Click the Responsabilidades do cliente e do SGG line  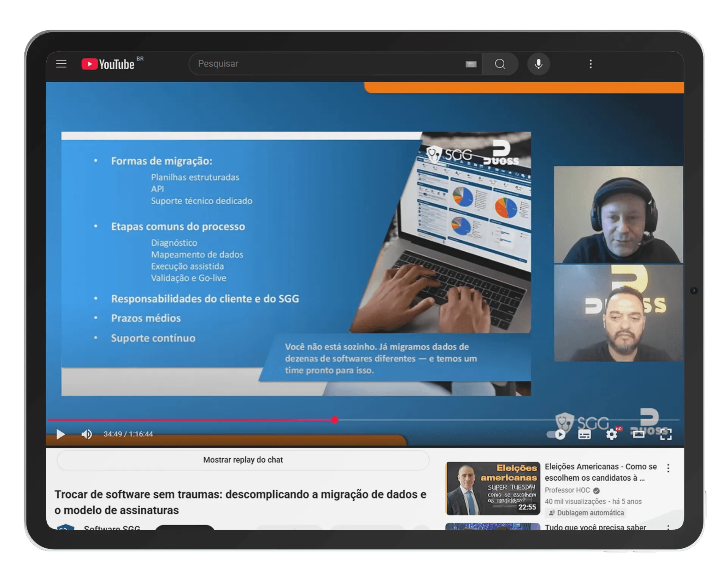205,299
